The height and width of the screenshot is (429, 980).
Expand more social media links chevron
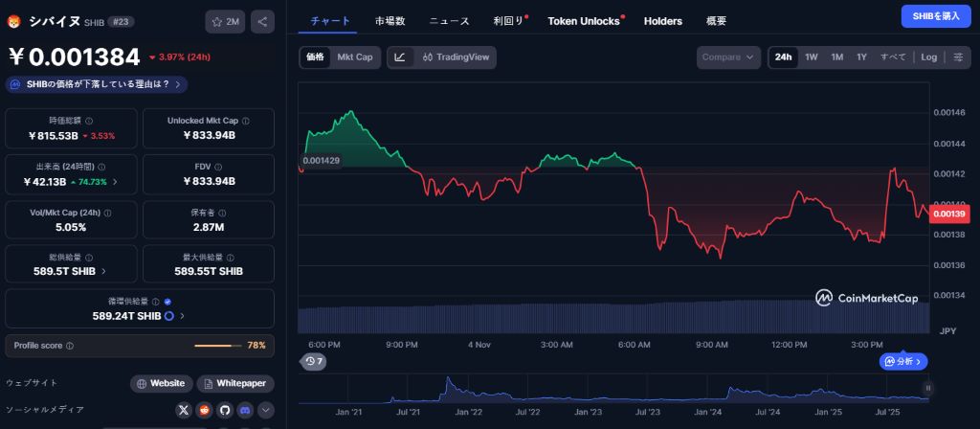266,410
